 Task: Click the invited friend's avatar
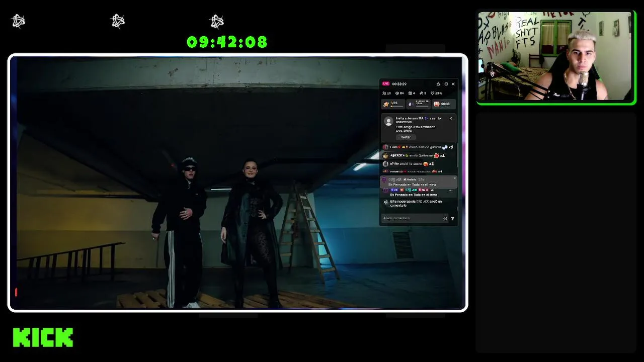tap(388, 121)
